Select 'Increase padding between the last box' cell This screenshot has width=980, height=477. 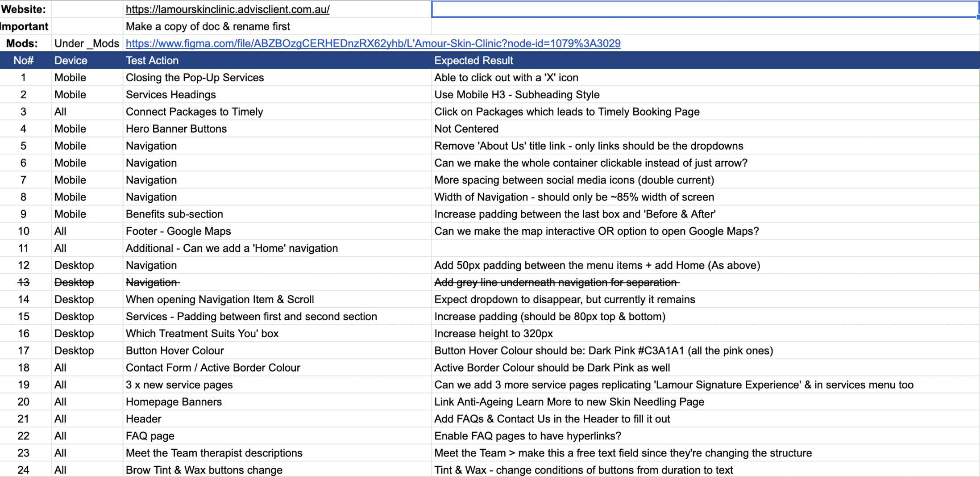705,214
